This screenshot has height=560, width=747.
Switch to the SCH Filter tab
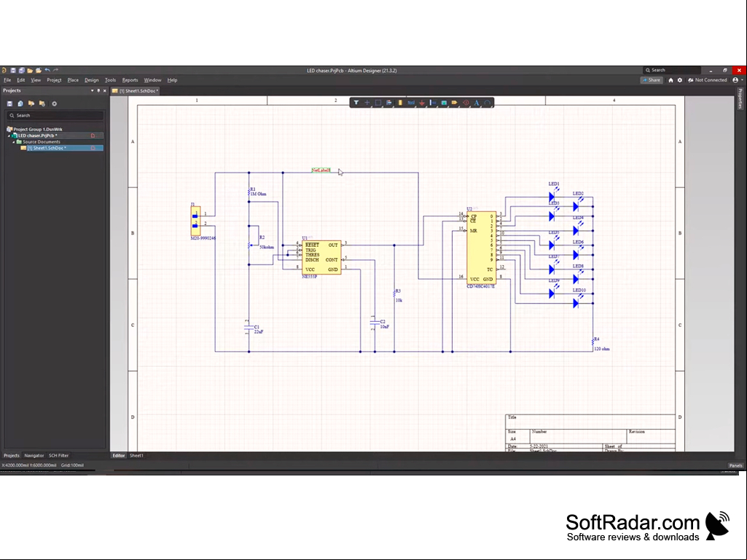58,456
